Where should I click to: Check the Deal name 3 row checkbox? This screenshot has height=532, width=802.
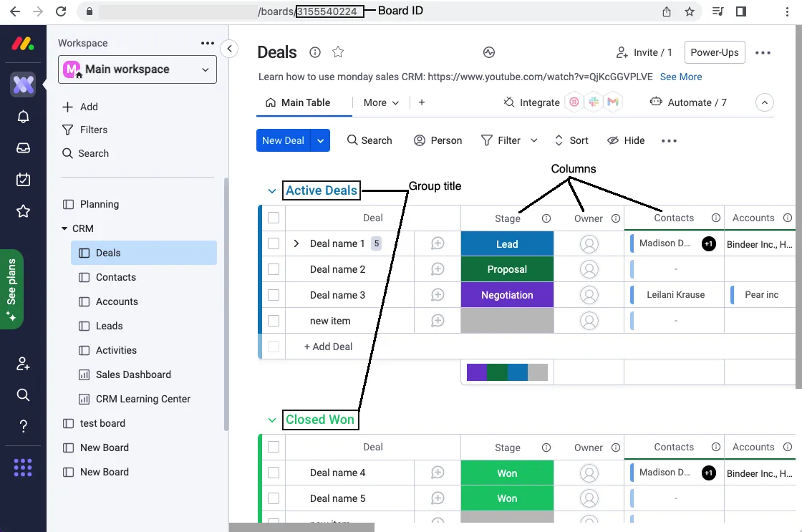[274, 295]
